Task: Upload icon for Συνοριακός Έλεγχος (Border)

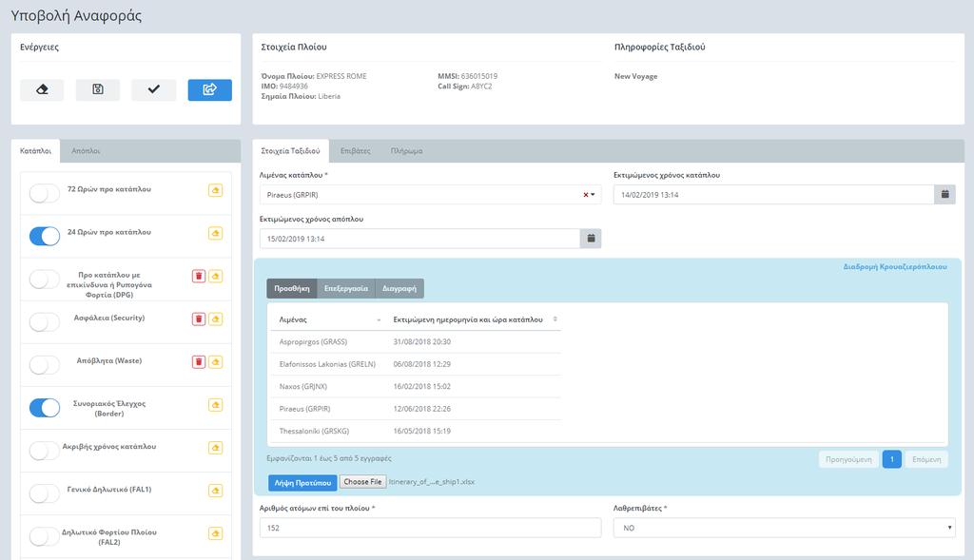Action: coord(216,405)
